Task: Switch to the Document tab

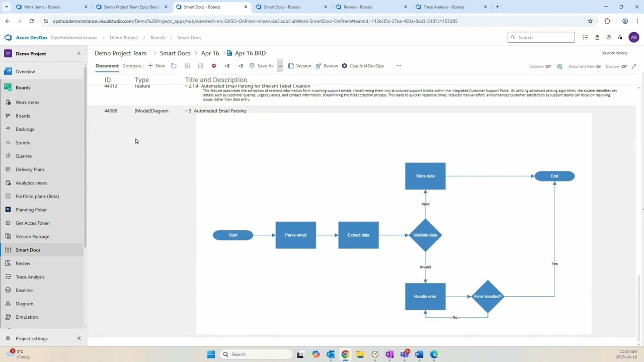Action: [107, 66]
